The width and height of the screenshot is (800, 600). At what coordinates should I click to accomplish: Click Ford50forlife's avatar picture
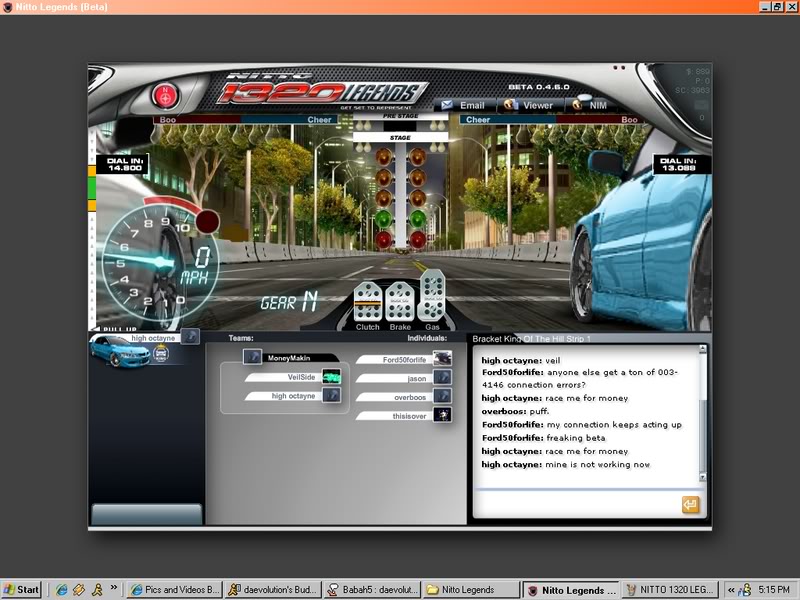point(442,358)
